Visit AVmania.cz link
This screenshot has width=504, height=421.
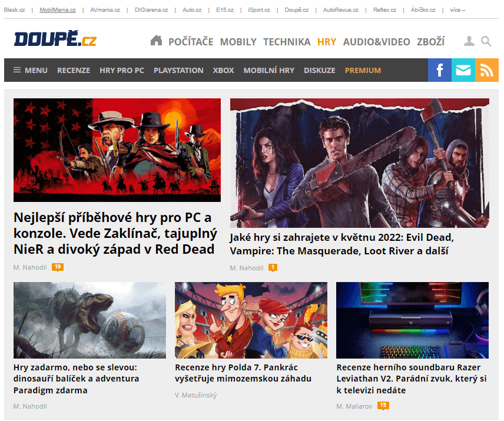105,10
